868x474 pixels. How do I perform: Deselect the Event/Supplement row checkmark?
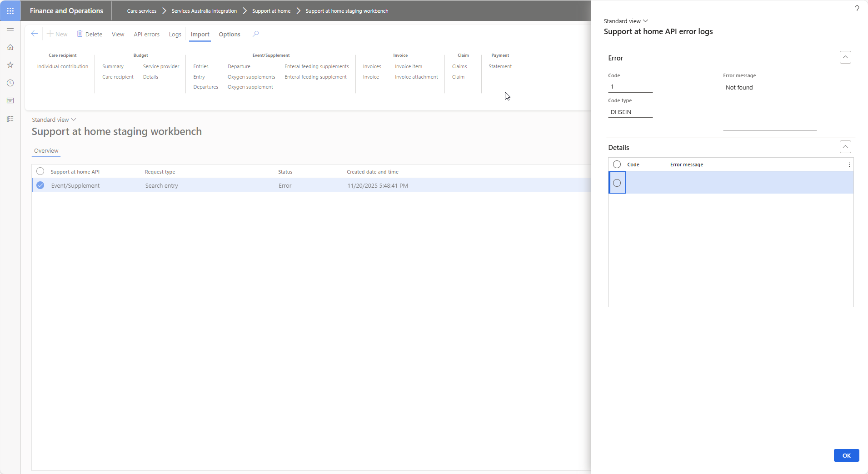click(40, 185)
